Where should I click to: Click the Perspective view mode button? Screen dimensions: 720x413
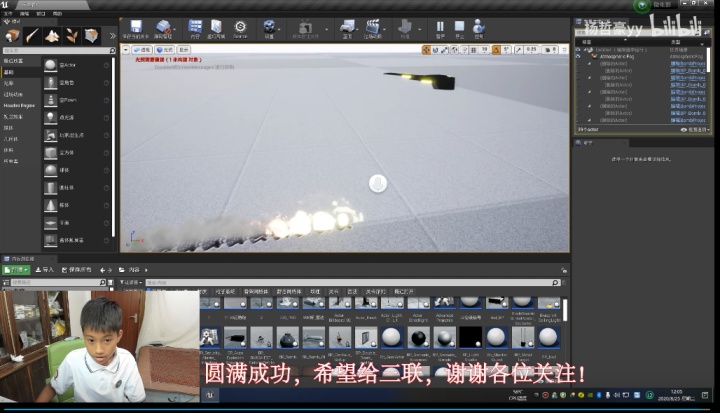(142, 50)
